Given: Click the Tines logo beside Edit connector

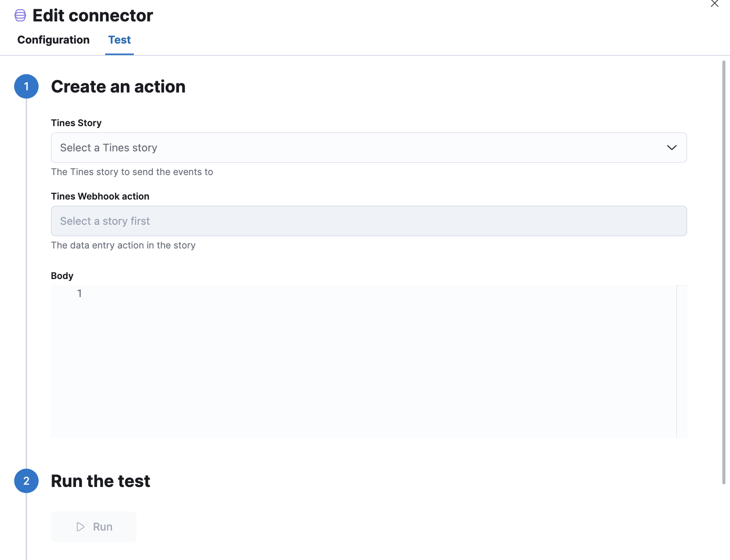Looking at the screenshot, I should pos(20,16).
